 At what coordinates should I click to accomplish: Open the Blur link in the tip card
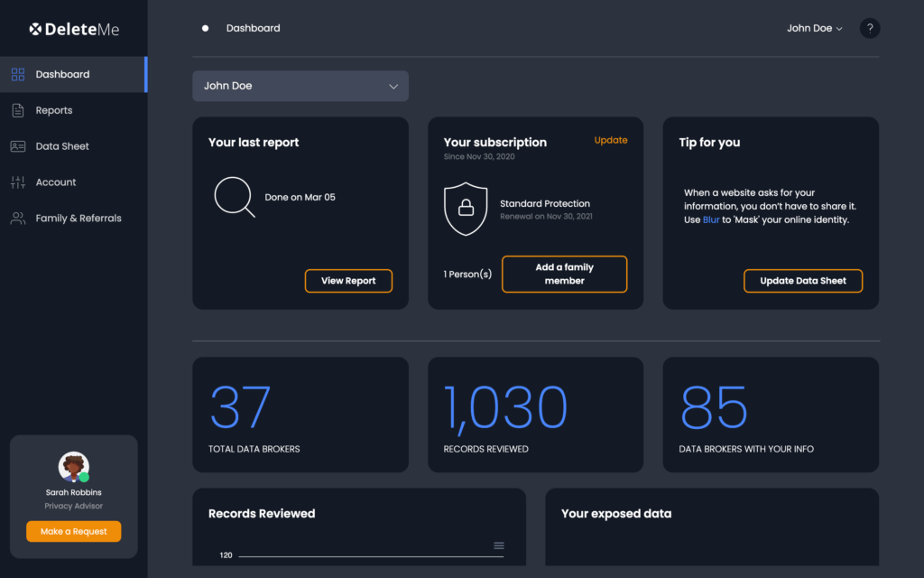pyautogui.click(x=713, y=219)
